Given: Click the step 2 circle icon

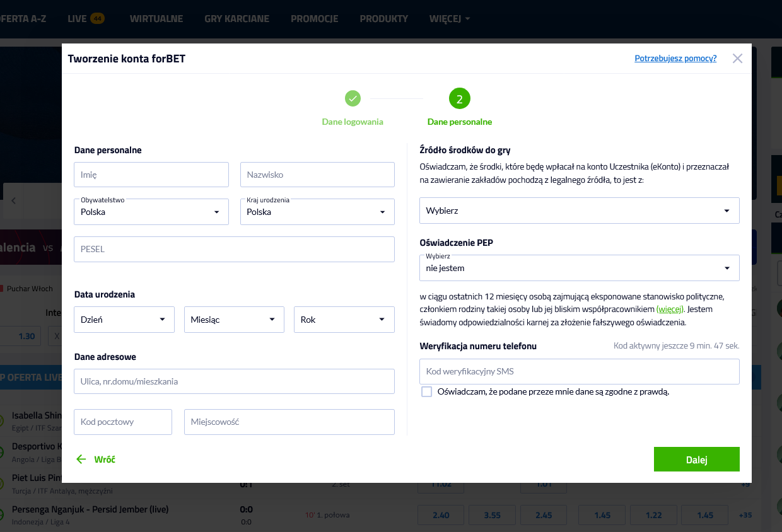Looking at the screenshot, I should click(459, 99).
